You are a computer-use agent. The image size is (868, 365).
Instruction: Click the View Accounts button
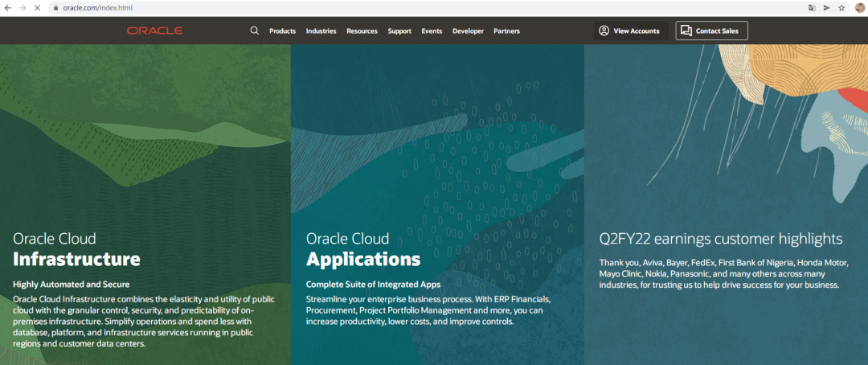point(631,31)
